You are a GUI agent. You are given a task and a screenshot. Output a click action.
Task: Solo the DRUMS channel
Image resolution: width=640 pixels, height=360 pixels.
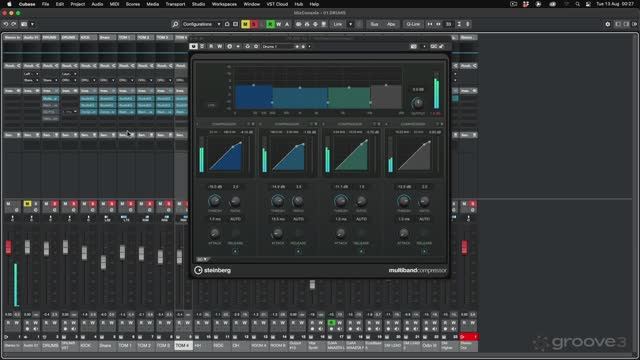point(55,204)
